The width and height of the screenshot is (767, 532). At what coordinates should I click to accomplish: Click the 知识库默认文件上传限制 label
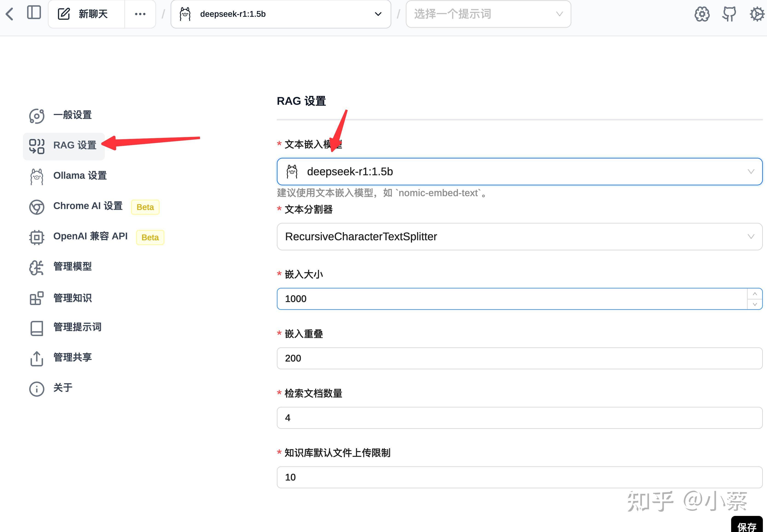click(x=337, y=453)
